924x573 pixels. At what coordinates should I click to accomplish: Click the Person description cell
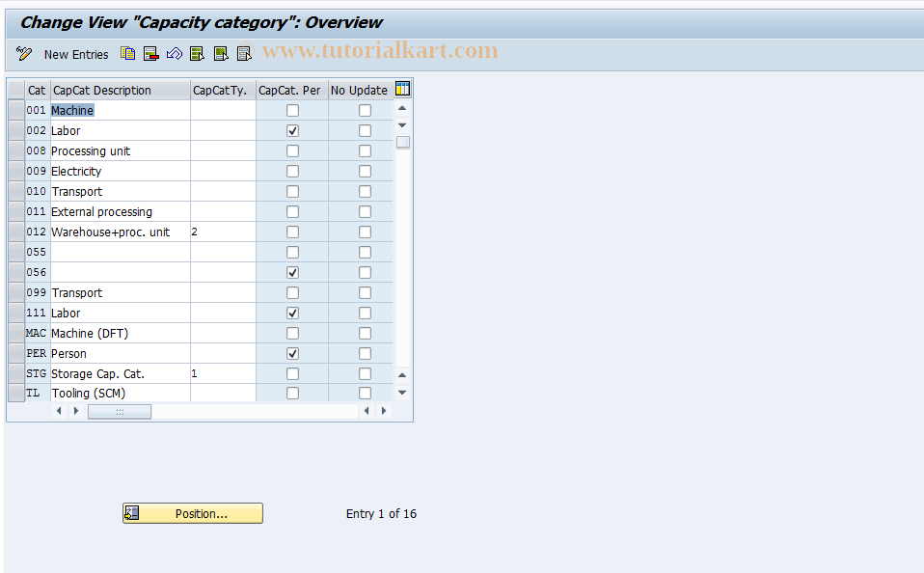(121, 353)
